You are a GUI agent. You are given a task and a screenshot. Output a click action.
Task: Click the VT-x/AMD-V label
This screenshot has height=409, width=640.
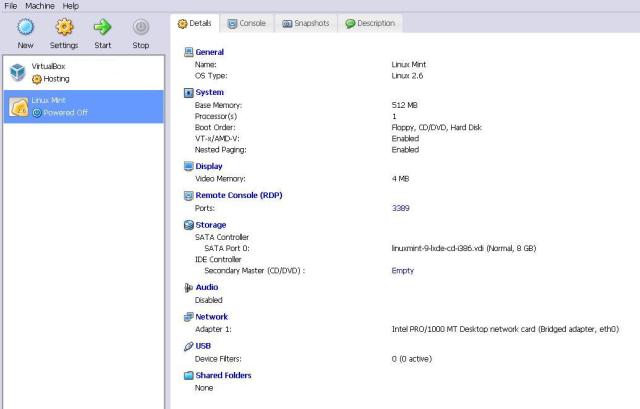tap(217, 139)
